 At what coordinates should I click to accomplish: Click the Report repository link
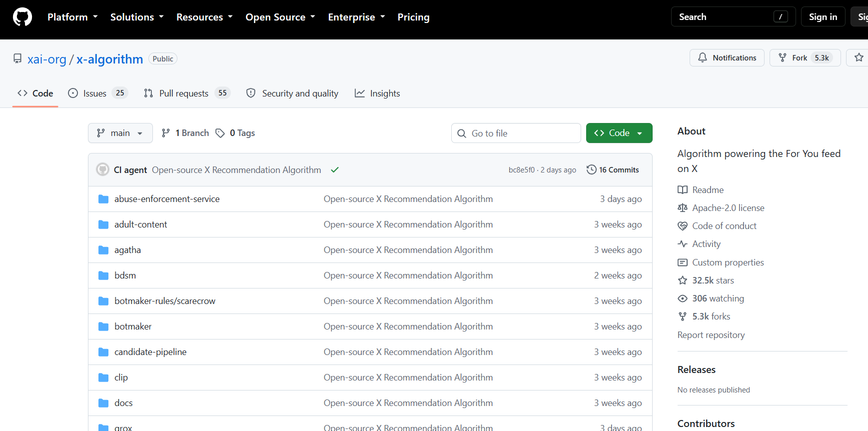pos(711,335)
